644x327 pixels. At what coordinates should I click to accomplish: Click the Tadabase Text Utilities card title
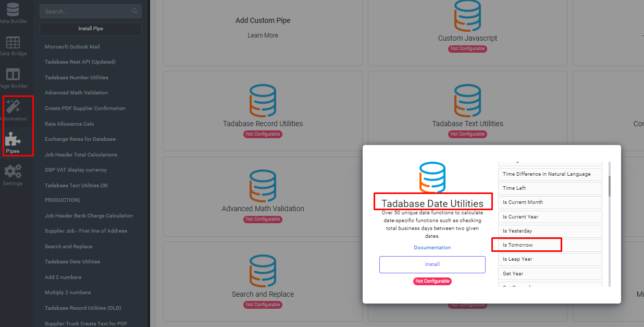pos(467,124)
